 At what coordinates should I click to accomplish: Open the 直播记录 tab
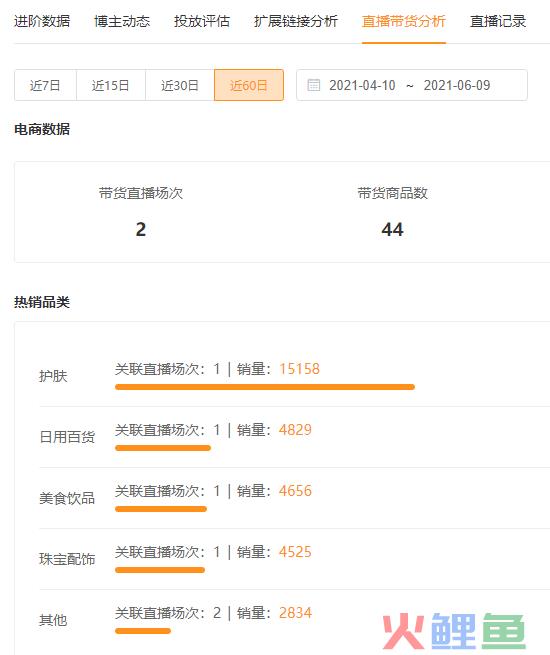498,21
